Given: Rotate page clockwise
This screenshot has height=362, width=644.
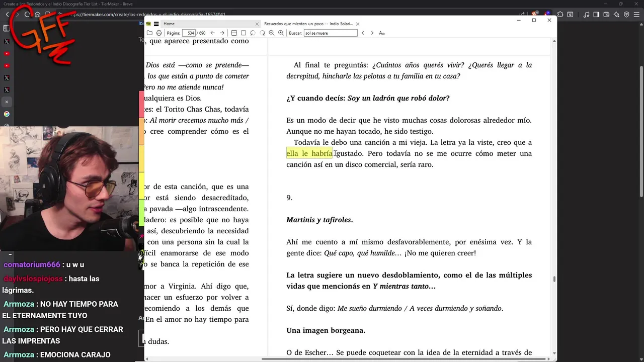Looking at the screenshot, I should [x=262, y=33].
